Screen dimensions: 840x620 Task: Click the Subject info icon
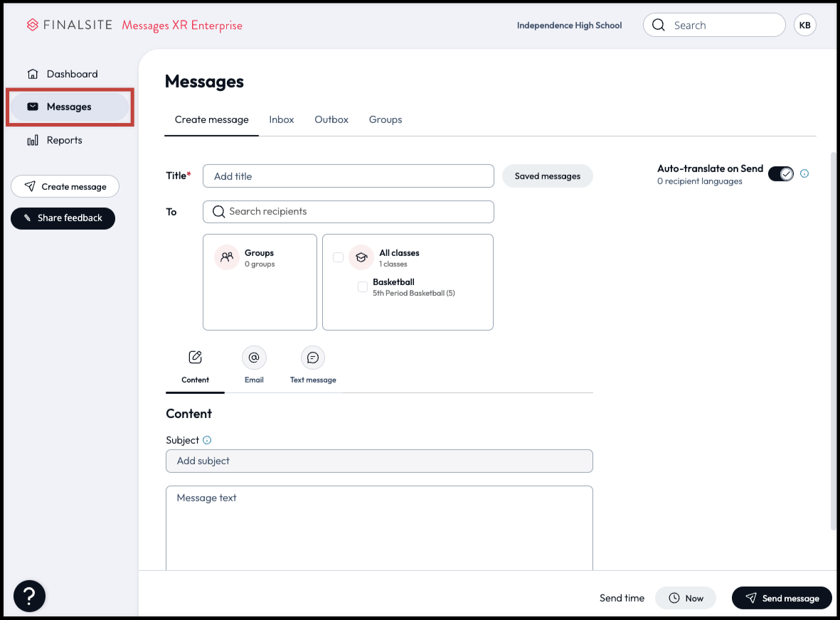207,440
